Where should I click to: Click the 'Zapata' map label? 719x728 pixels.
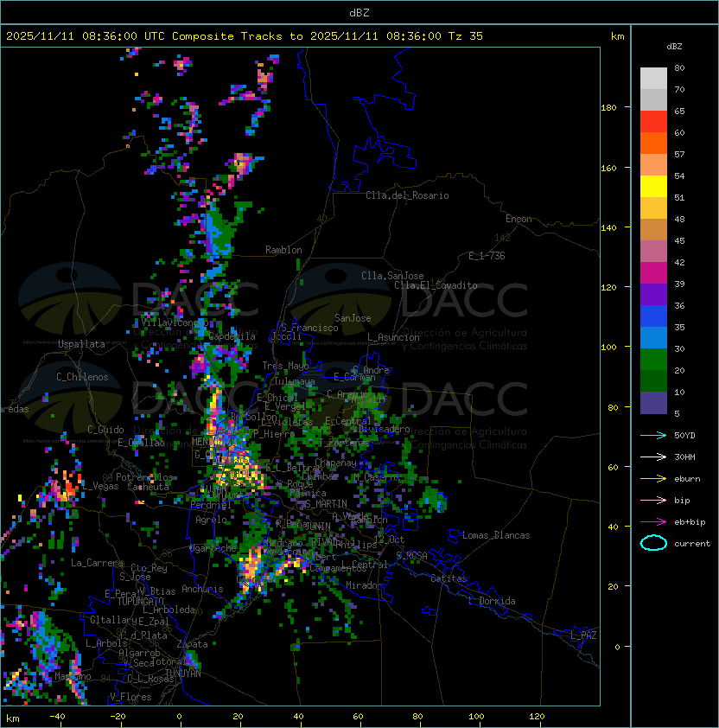pos(192,644)
